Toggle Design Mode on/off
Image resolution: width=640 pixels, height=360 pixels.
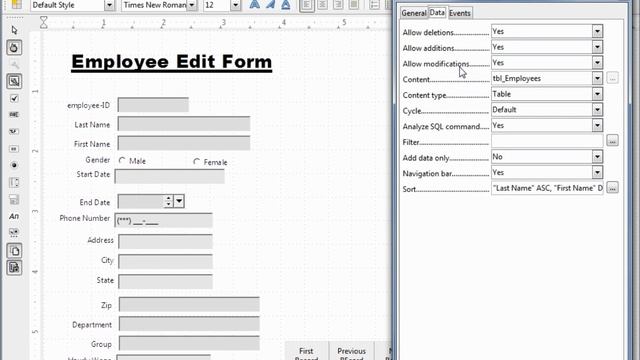[x=14, y=47]
